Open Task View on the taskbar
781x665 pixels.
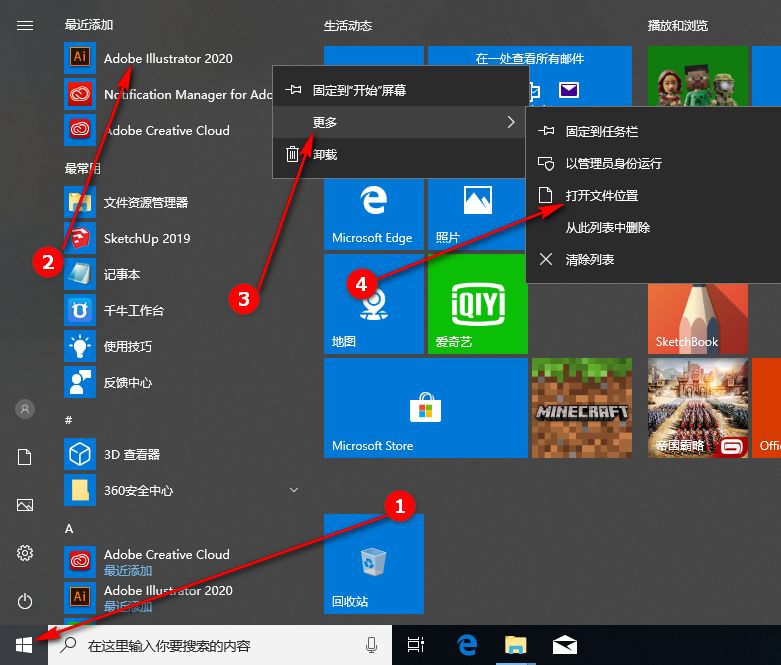(x=416, y=645)
